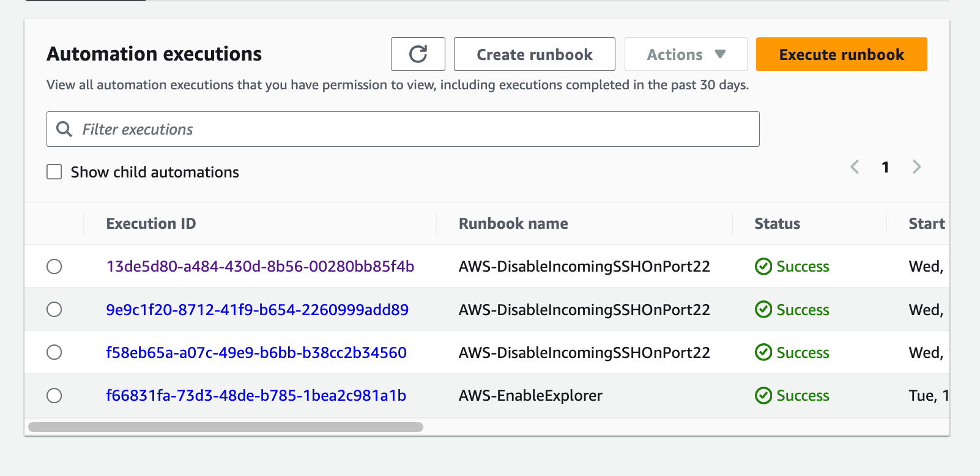Click Success check icon for AWS-EnableExplorer row
The width and height of the screenshot is (980, 476).
(763, 396)
